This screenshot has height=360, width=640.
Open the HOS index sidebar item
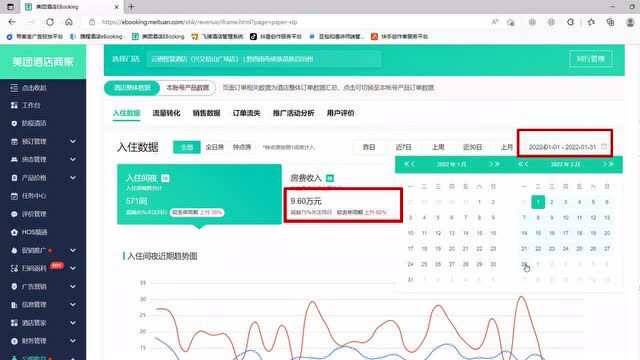(x=34, y=232)
